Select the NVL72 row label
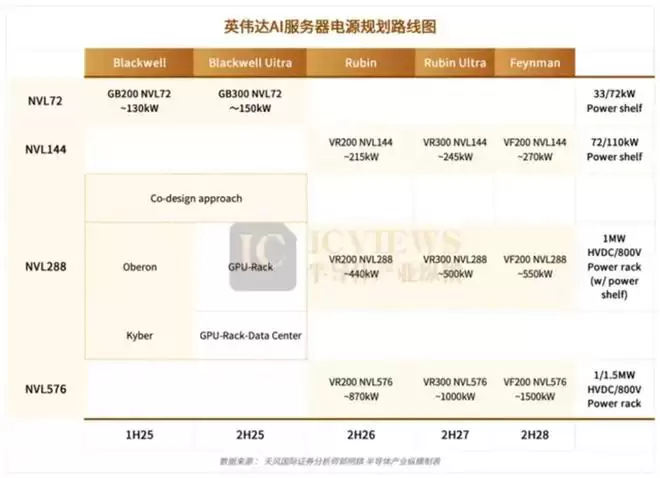Viewport: 660px width, 478px height. pyautogui.click(x=45, y=101)
